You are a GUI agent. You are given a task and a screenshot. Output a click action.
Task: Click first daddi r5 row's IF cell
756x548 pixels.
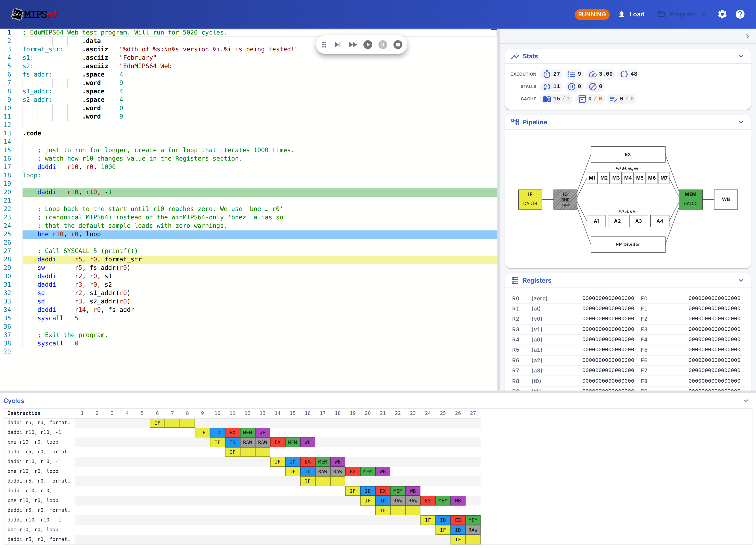pos(157,423)
